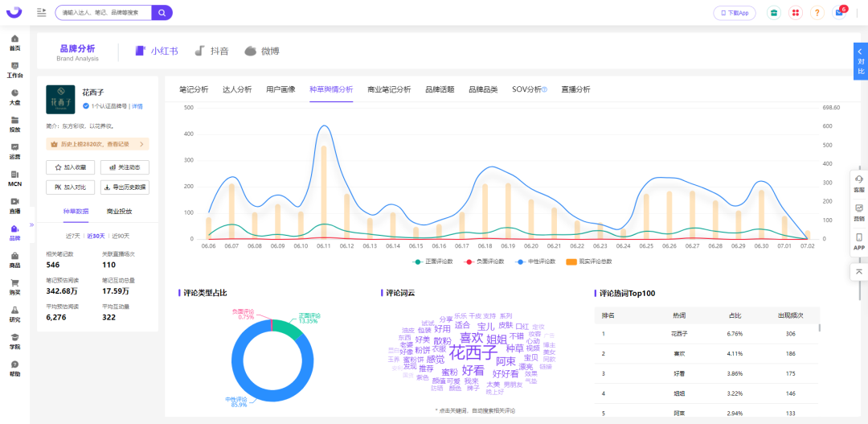The image size is (868, 424).
Task: Open 历史上榜2820次 record banner arrow
Action: click(x=141, y=144)
